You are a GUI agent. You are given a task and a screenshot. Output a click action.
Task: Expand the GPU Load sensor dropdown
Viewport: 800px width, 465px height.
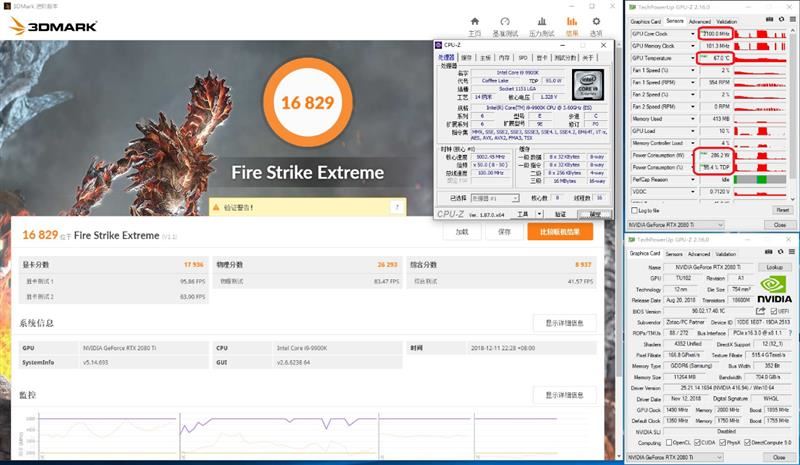[x=693, y=131]
